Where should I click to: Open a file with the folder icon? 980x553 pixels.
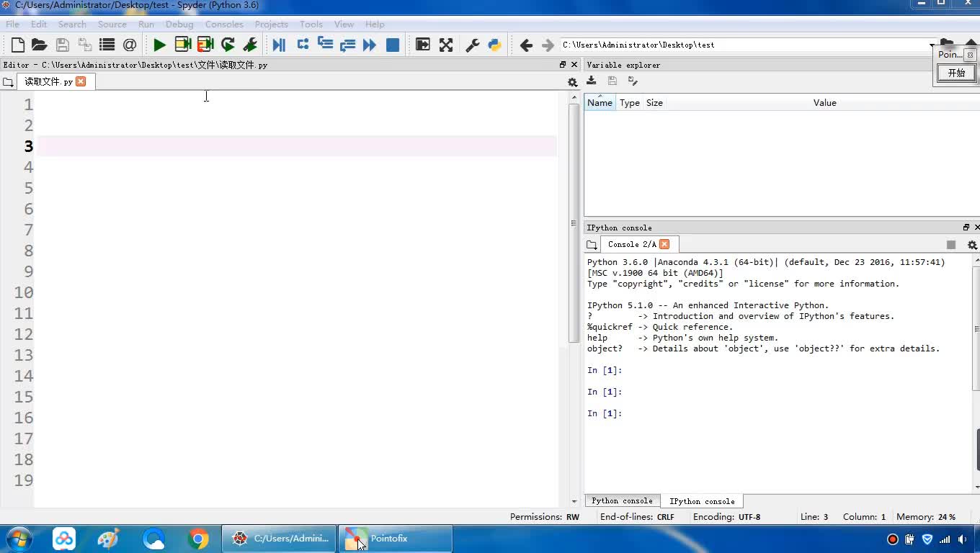[40, 45]
